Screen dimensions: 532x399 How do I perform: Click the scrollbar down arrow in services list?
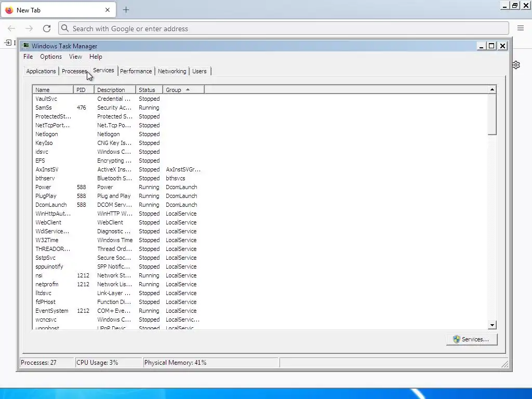point(492,325)
